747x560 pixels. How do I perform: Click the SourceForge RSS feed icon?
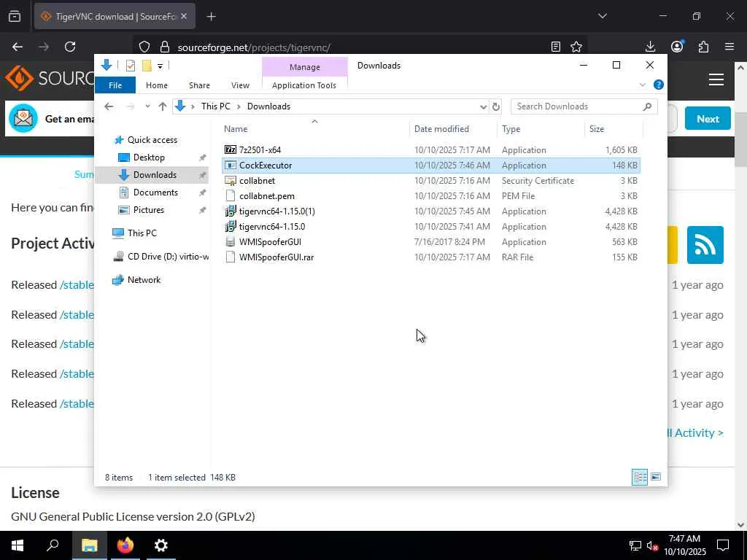click(x=705, y=245)
